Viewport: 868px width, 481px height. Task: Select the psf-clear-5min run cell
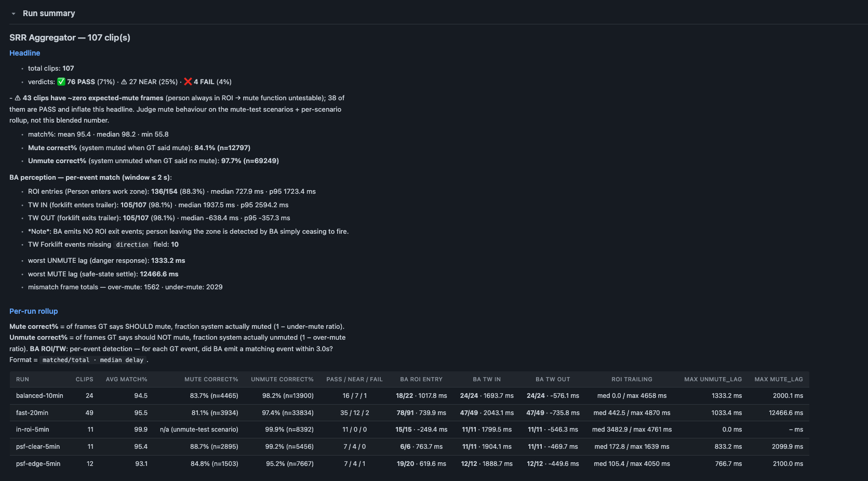tap(38, 447)
